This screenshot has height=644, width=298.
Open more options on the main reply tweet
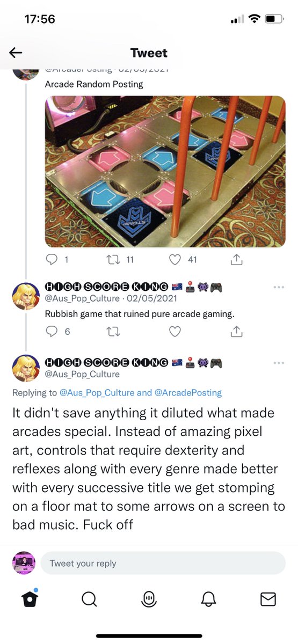click(278, 363)
